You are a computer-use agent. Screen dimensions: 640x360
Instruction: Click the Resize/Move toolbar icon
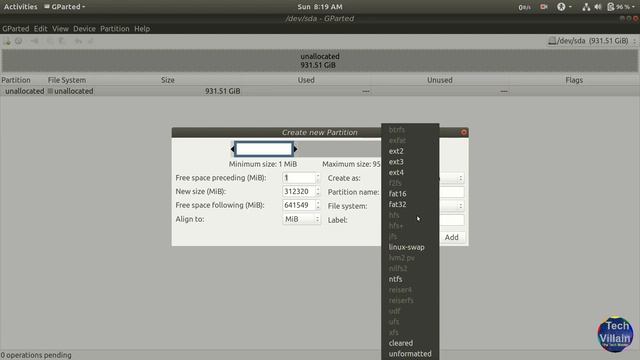(x=35, y=41)
